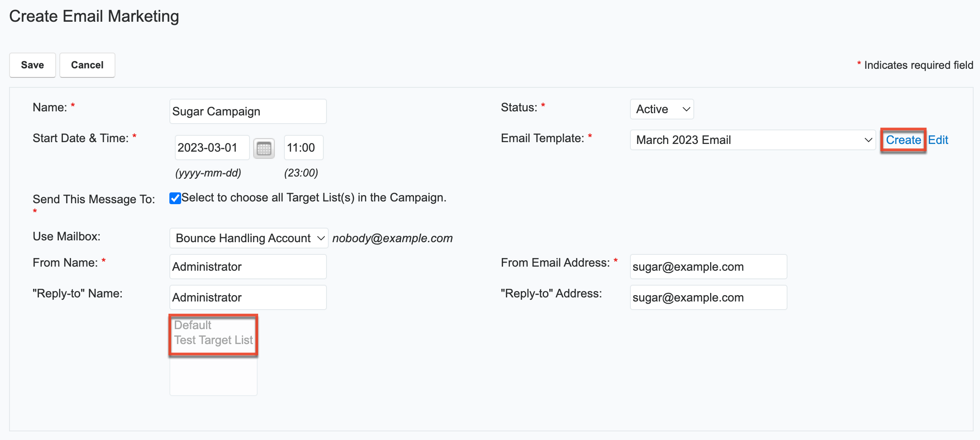The image size is (980, 440).
Task: Select Test Target List option
Action: pos(213,340)
